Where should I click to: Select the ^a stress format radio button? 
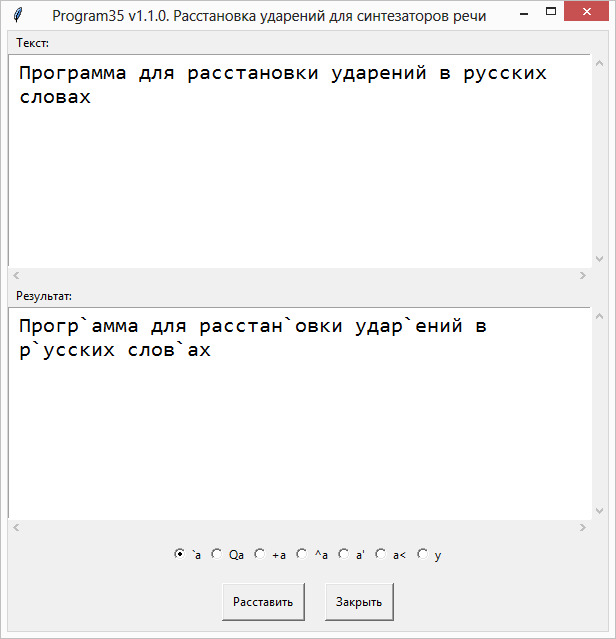pyautogui.click(x=302, y=554)
